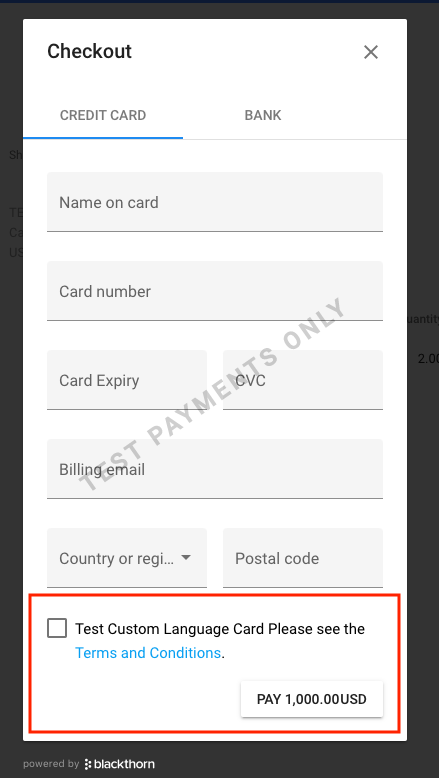Select the Billing email field
439x778 pixels.
[215, 469]
